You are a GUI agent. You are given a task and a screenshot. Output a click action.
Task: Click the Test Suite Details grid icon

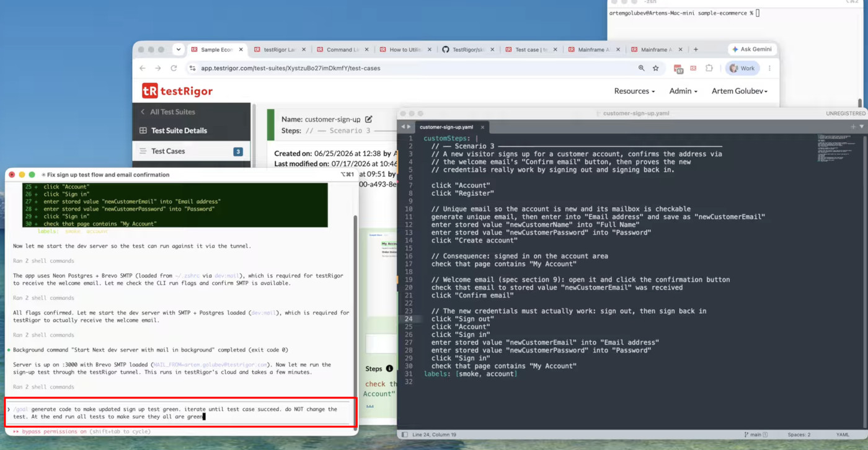coord(143,131)
